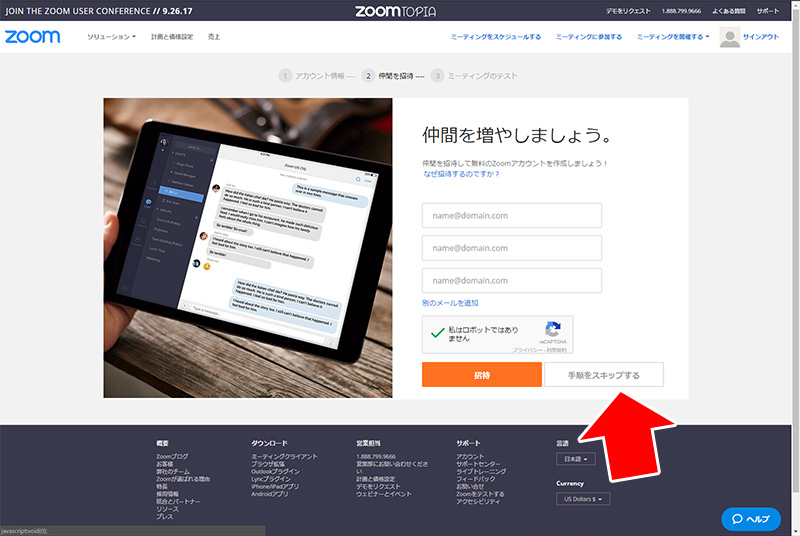
Task: Open the 日本語 language dropdown
Action: [575, 459]
